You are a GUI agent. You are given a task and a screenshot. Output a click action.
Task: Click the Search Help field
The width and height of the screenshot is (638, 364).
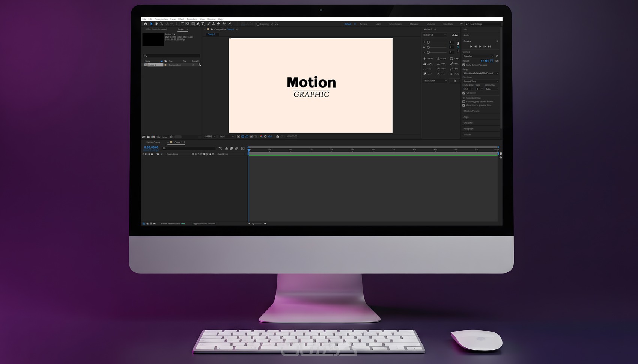click(x=483, y=24)
